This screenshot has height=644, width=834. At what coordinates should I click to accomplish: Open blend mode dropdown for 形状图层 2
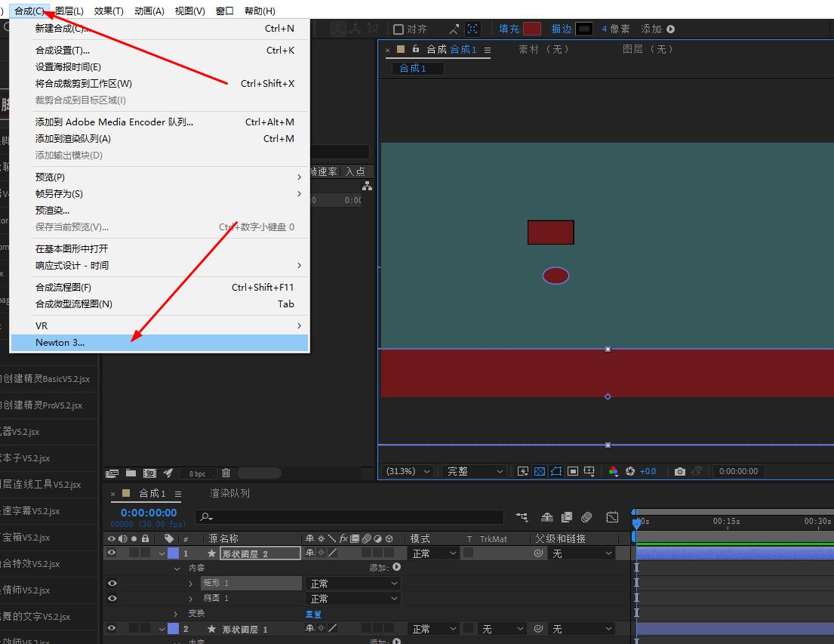tap(434, 553)
